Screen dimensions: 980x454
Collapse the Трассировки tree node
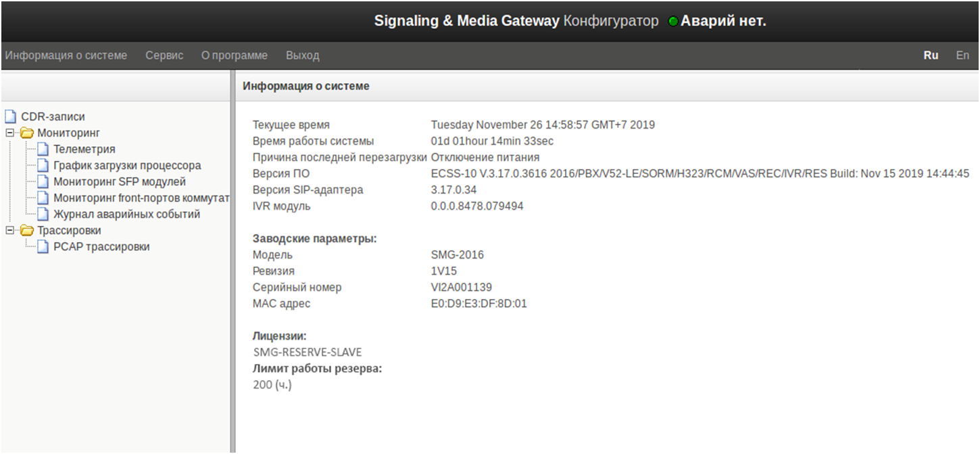click(9, 231)
